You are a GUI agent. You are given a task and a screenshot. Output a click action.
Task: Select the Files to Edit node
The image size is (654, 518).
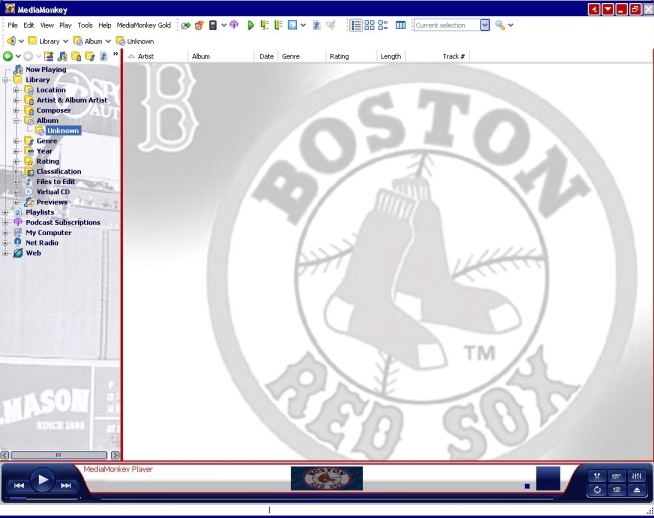(55, 181)
